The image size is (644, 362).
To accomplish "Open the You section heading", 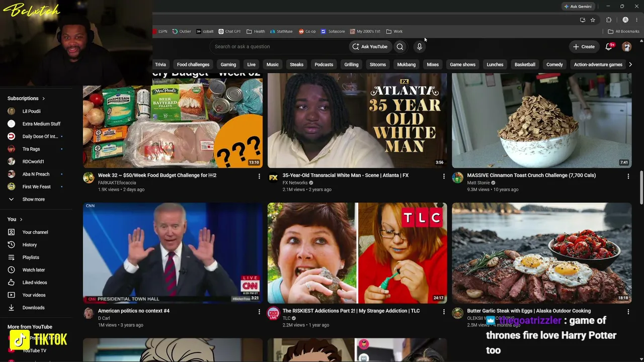I will click(15, 219).
